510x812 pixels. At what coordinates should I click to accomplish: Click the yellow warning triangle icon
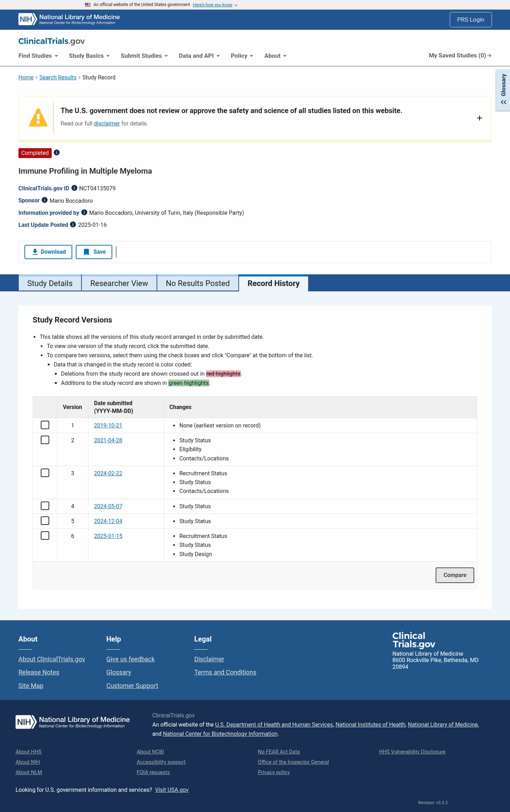click(38, 117)
